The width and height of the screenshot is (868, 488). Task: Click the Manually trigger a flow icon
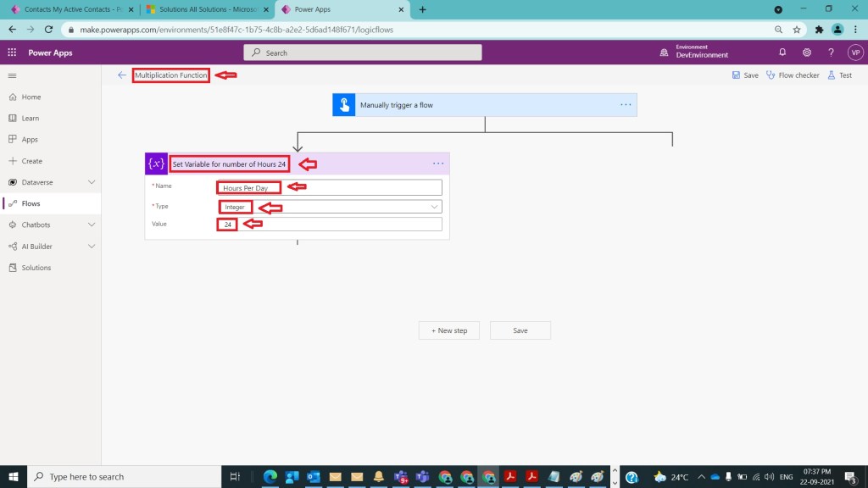coord(344,105)
